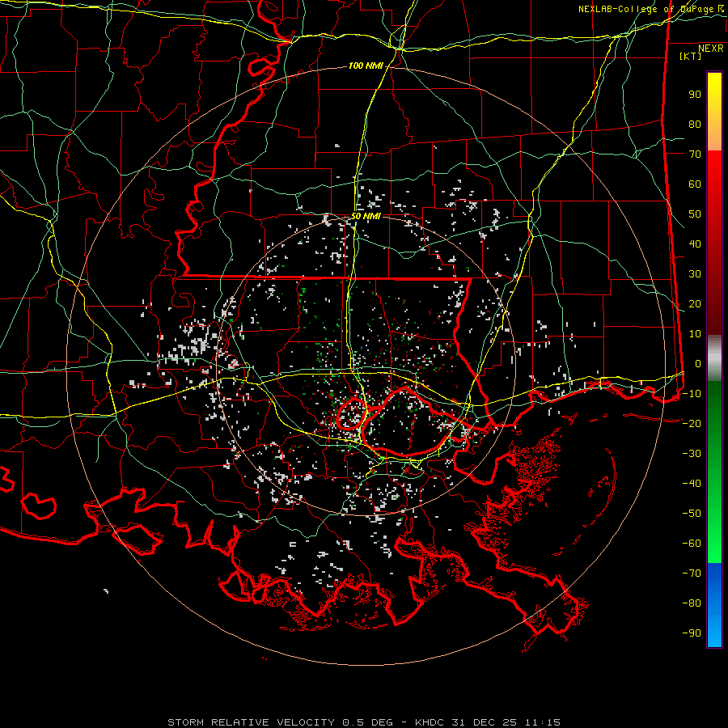Select the -20 knot scale label
The width and height of the screenshot is (728, 728).
coord(692,423)
